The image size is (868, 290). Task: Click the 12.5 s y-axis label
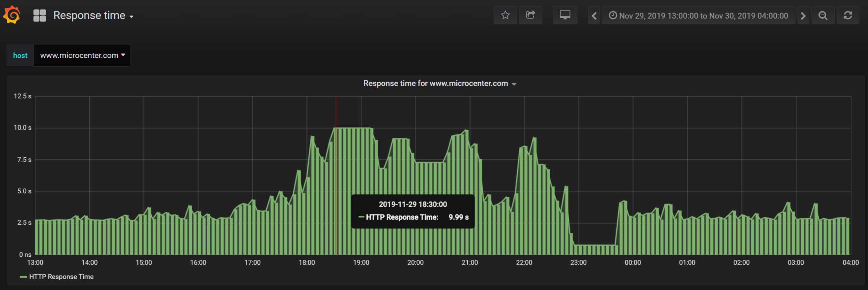tap(23, 96)
